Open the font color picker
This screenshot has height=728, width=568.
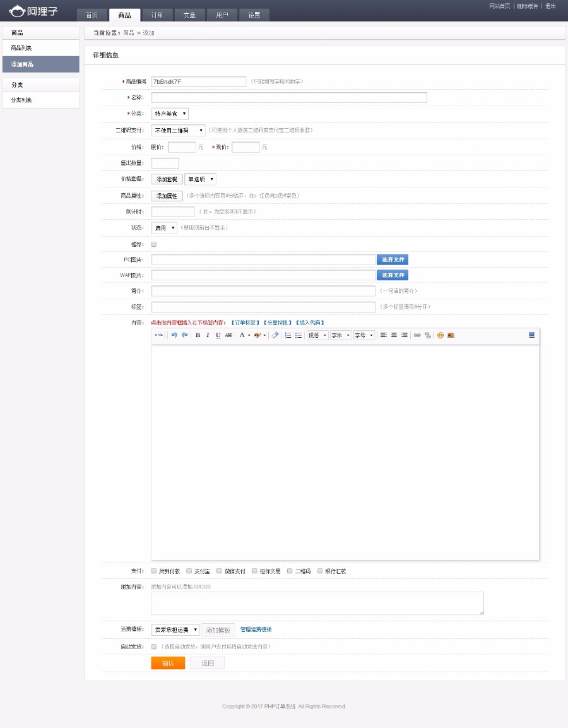[244, 335]
